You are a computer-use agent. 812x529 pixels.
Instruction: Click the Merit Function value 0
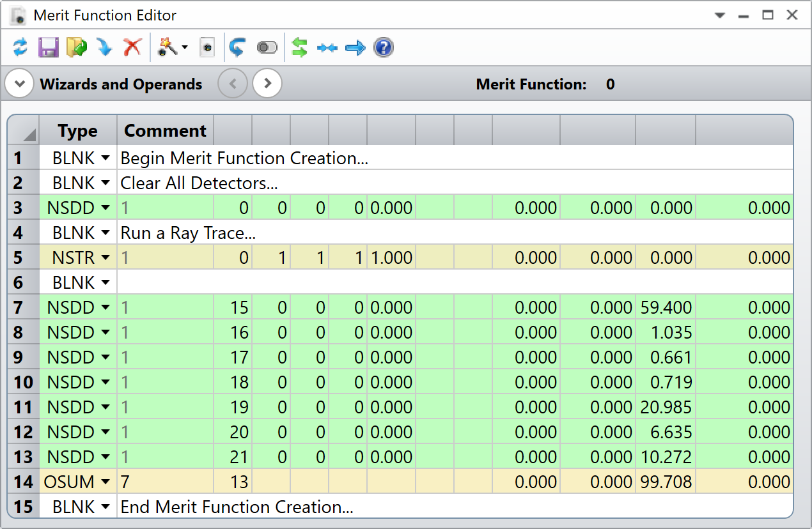click(x=611, y=84)
